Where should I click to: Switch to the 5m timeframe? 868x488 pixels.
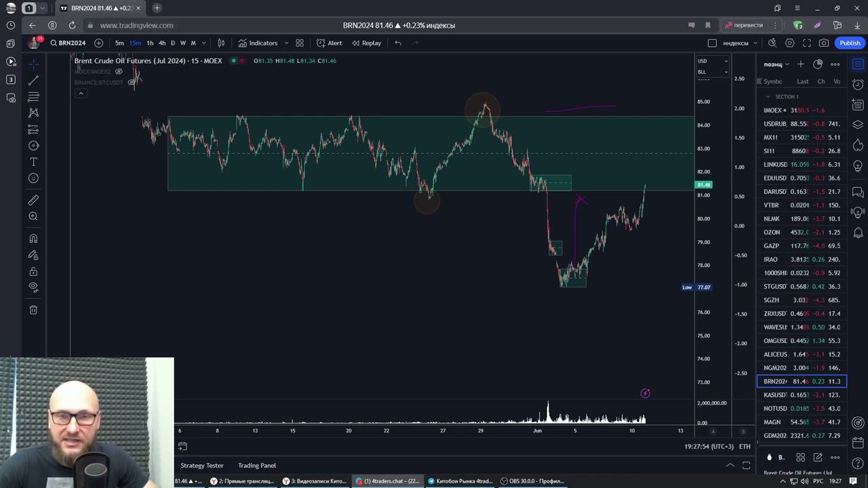(119, 43)
